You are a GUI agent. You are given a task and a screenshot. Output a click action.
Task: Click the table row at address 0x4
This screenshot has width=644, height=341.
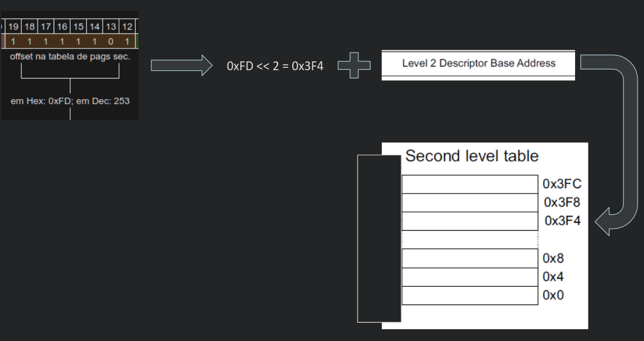tap(470, 277)
